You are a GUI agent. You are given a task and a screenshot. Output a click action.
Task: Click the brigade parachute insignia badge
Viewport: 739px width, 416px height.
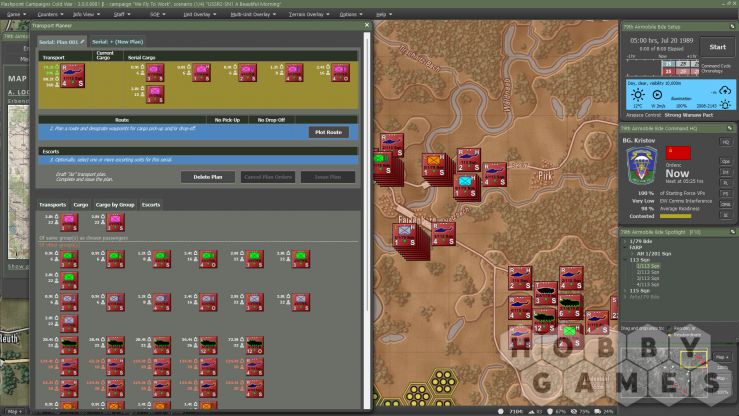[x=641, y=165]
